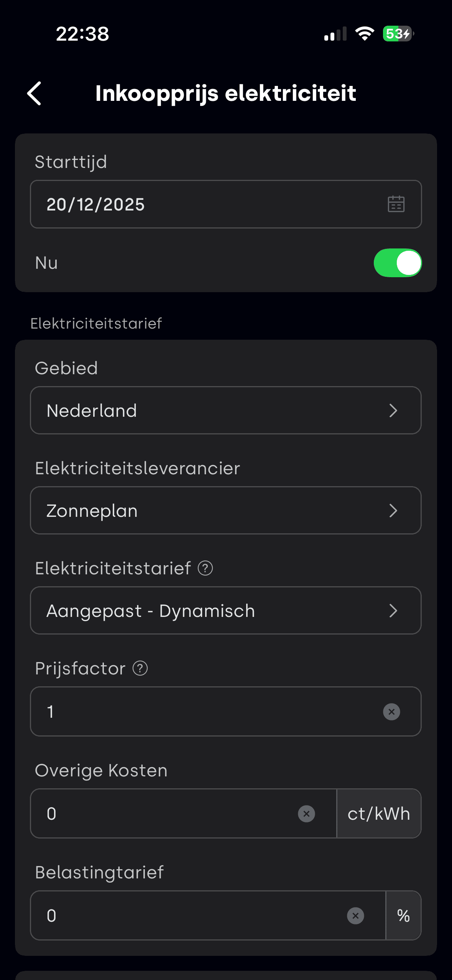Tap the percent unit label
Viewport: 452px width, 980px height.
pos(403,916)
